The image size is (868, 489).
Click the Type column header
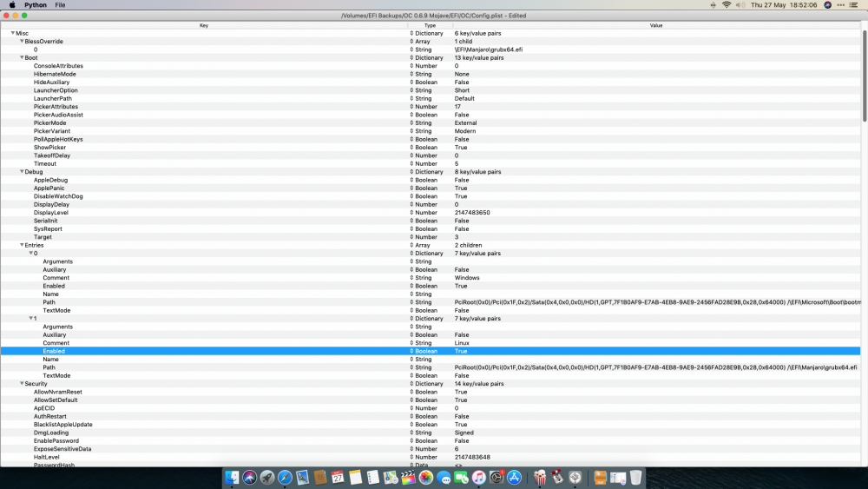[431, 25]
